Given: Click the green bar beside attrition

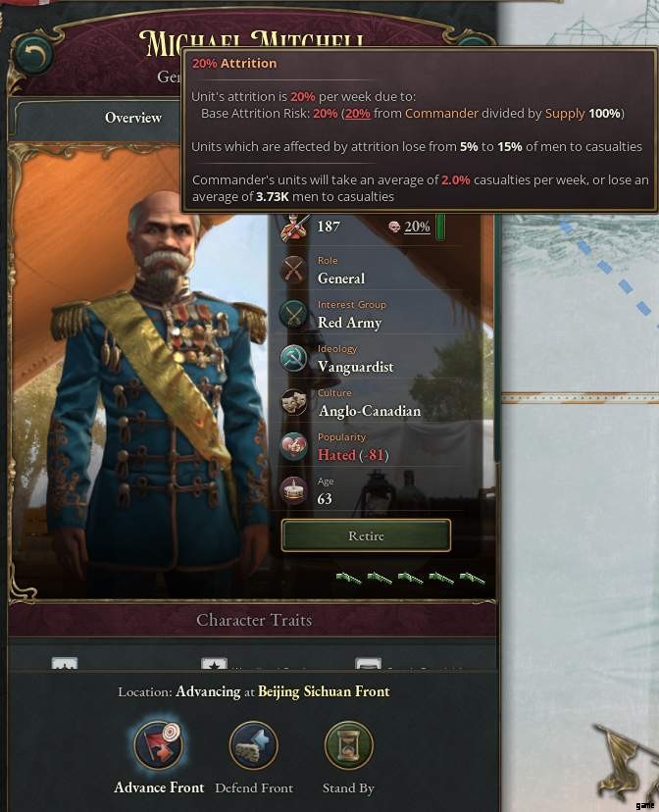Looking at the screenshot, I should click(x=440, y=227).
